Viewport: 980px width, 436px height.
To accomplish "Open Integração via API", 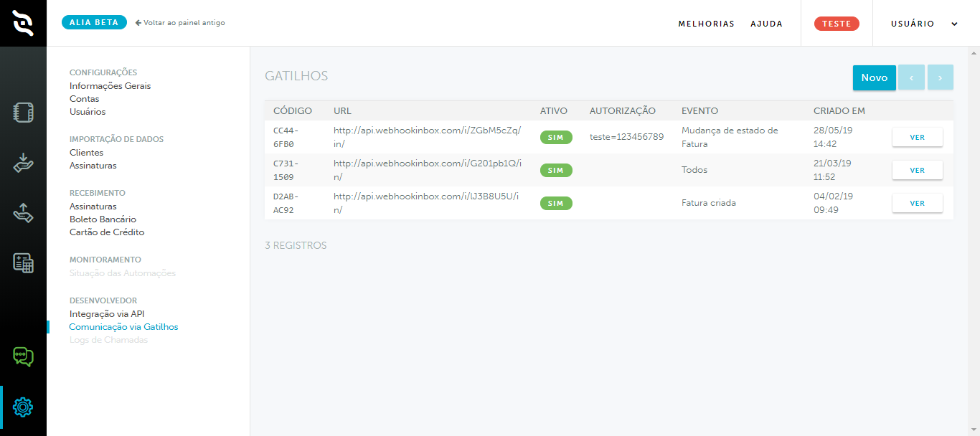I will [107, 314].
